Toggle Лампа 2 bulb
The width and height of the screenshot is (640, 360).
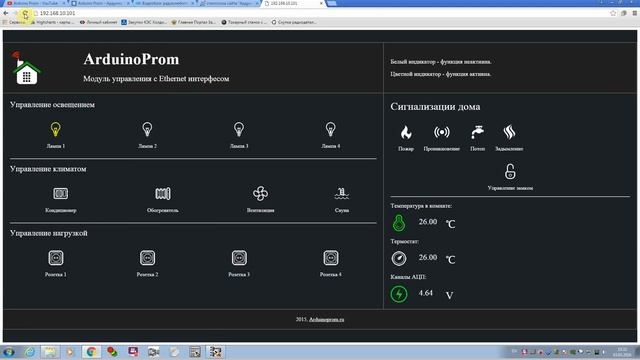[147, 129]
